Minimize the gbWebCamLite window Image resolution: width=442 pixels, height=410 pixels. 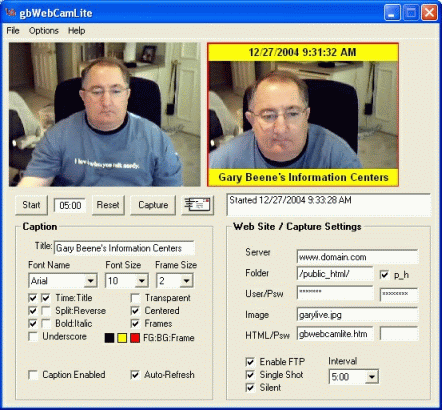coord(392,13)
